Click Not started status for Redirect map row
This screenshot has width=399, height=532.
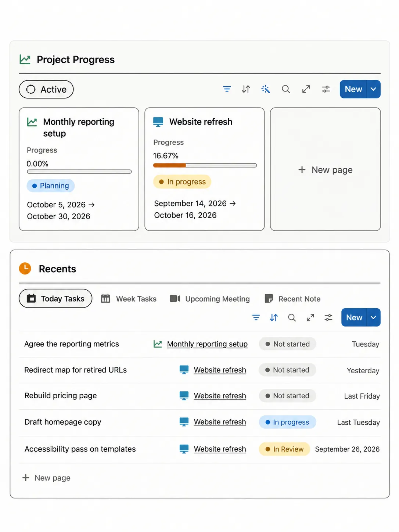(x=287, y=370)
